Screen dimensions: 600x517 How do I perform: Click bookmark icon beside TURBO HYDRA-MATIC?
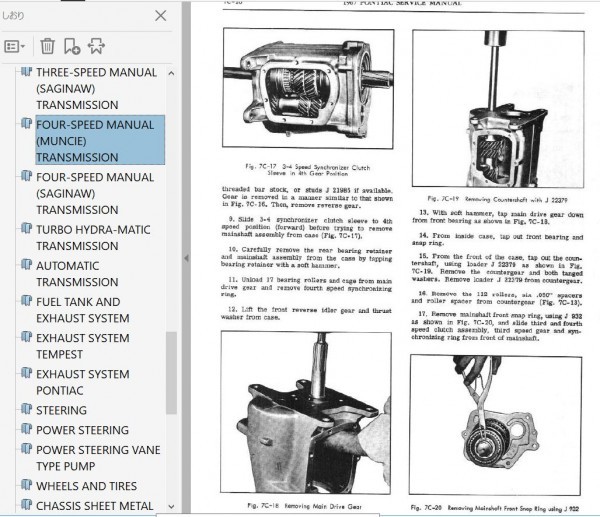(26, 228)
